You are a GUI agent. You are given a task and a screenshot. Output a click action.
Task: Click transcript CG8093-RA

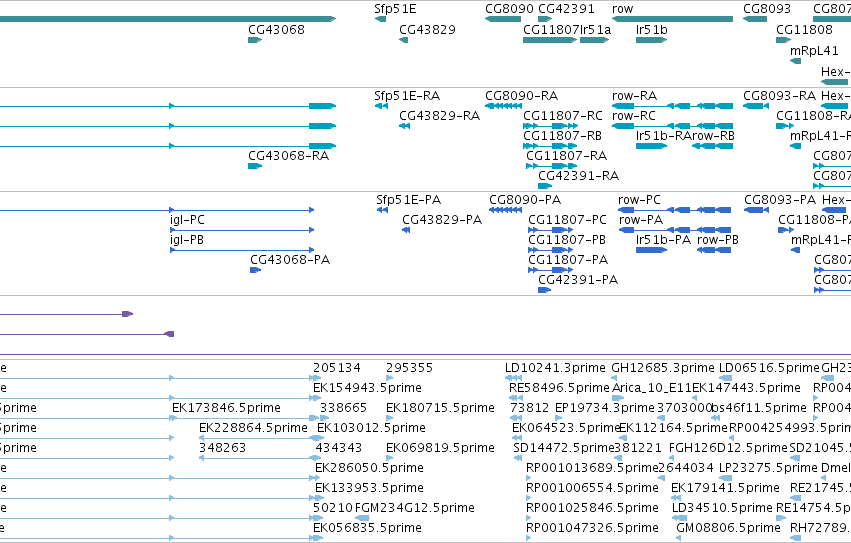pyautogui.click(x=779, y=96)
